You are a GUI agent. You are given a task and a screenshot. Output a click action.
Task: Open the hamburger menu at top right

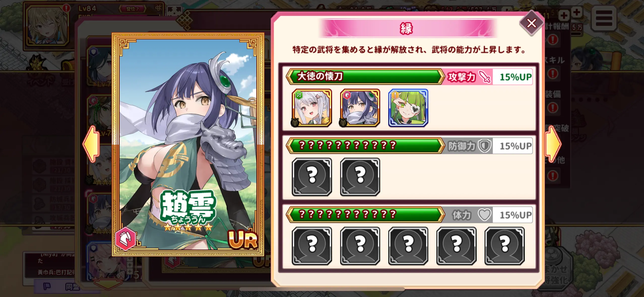pos(604,18)
